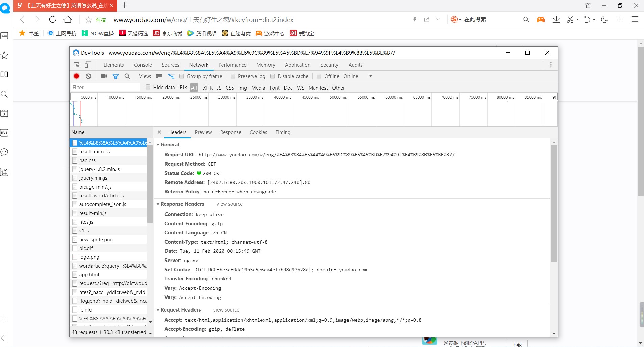The image size is (644, 347).
Task: Open the game controller icon in toolbar
Action: 541,19
